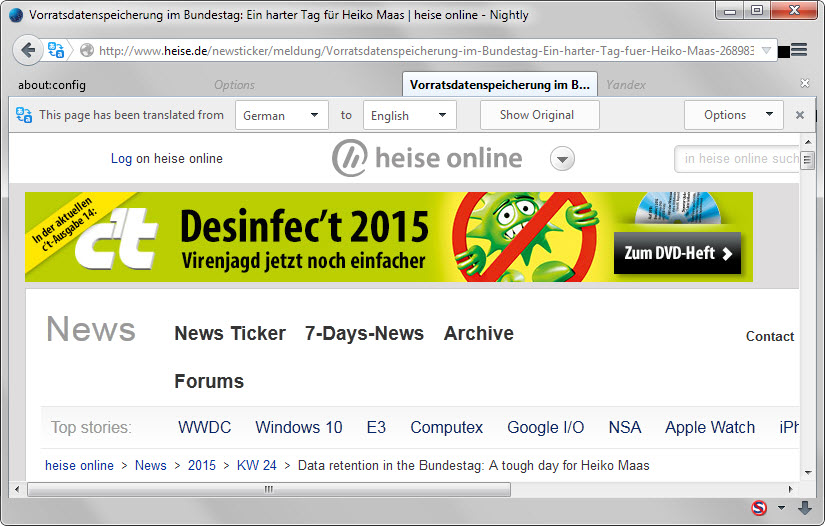
Task: Click the News heading
Action: click(91, 329)
